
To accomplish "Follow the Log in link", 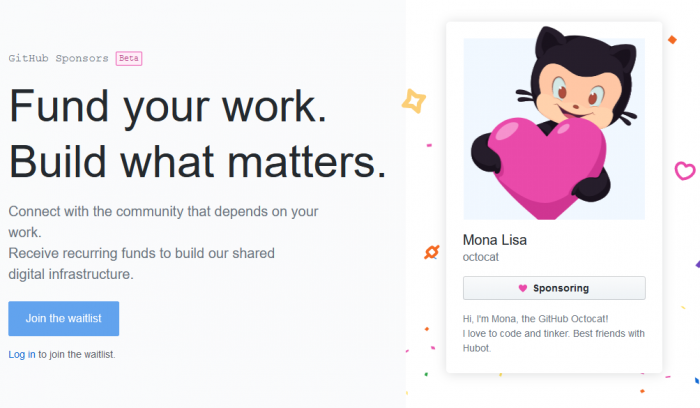I will click(22, 354).
